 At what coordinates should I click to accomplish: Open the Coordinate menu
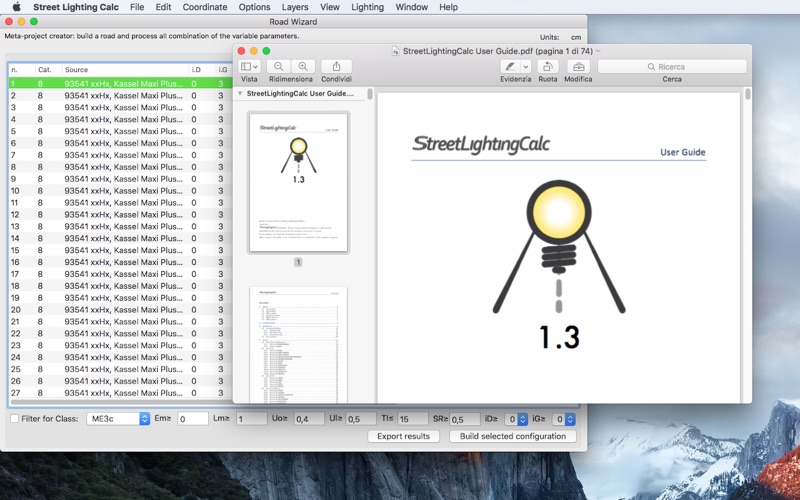click(x=205, y=7)
